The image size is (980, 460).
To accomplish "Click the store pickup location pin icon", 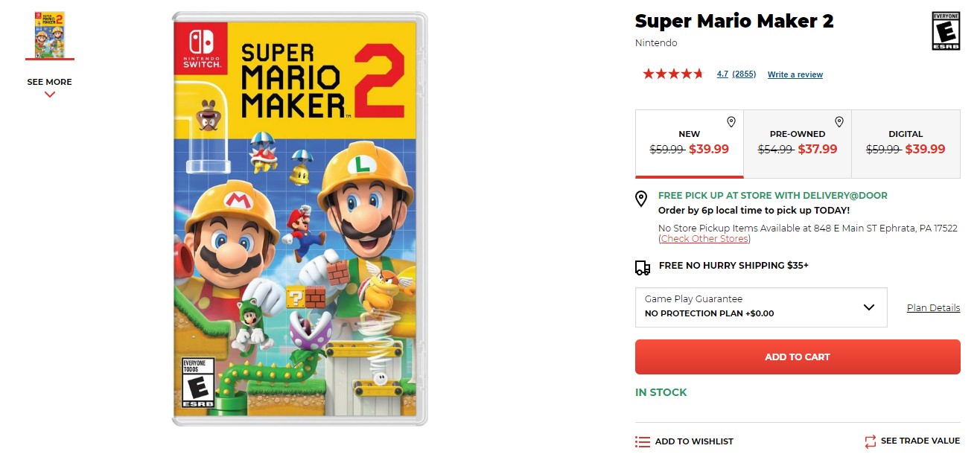I will 641,199.
